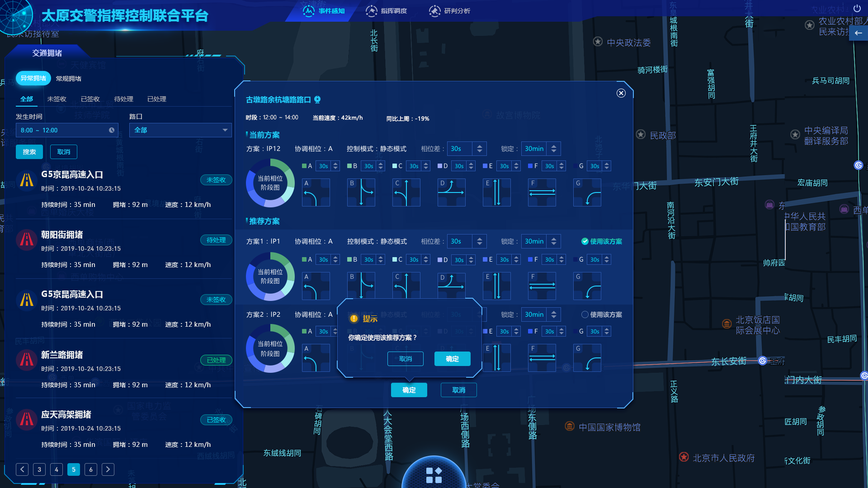
Task: Confirm with 确定 in the 提示 popup
Action: (x=453, y=359)
